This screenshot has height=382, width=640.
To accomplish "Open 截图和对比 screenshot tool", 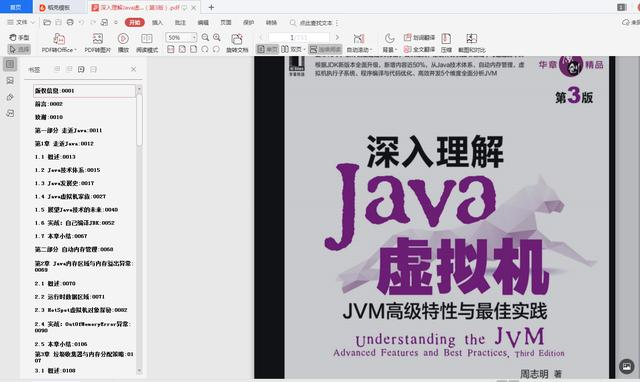I will tap(471, 43).
